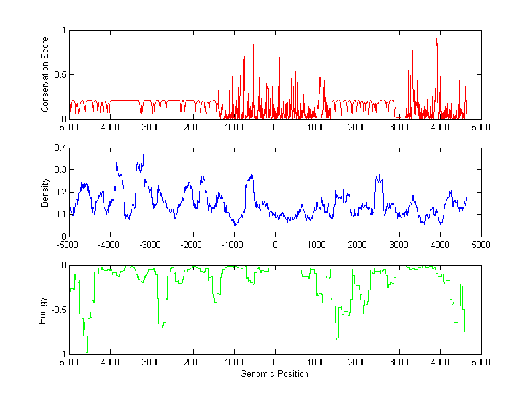Select the blue Density peak near position -3900
This screenshot has width=532, height=398.
(x=116, y=163)
